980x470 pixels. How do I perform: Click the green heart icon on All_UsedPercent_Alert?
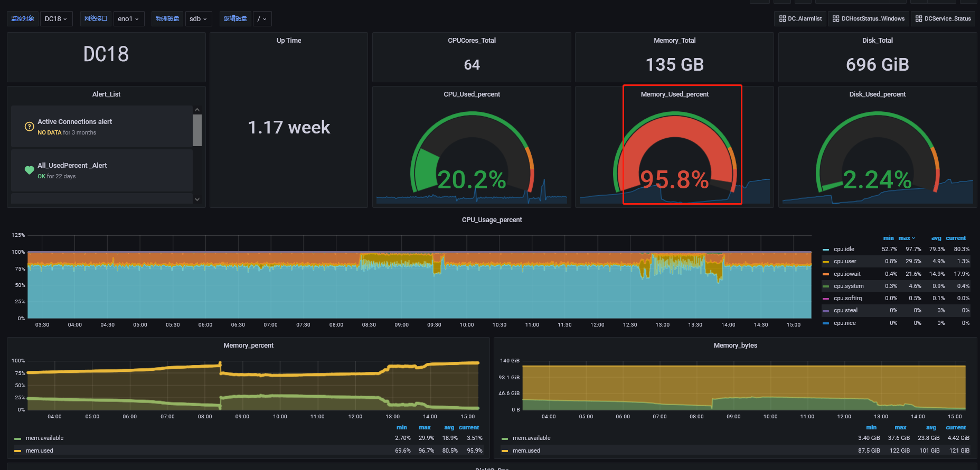(30, 170)
